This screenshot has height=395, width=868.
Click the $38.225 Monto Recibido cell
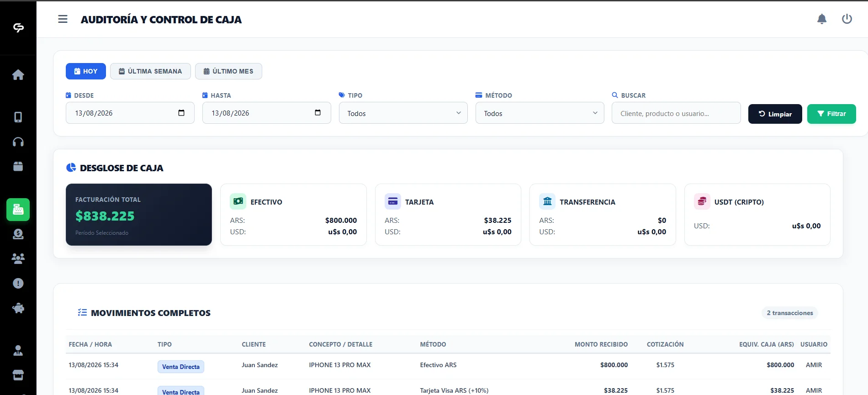tap(616, 390)
